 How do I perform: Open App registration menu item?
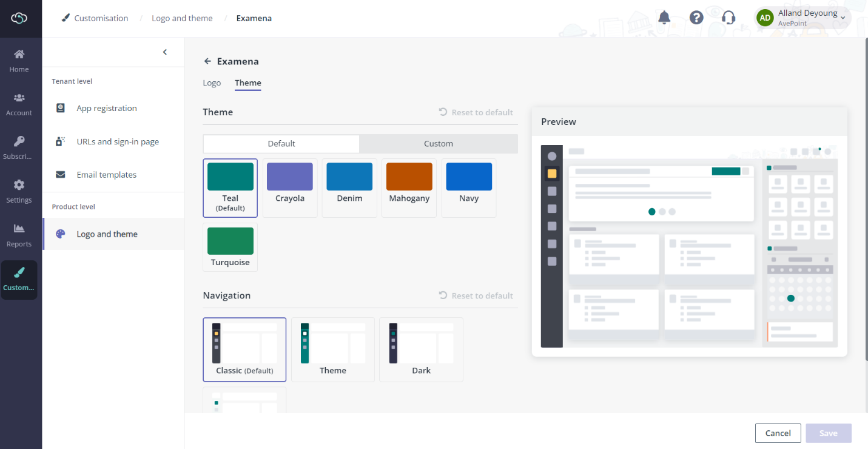(113, 108)
